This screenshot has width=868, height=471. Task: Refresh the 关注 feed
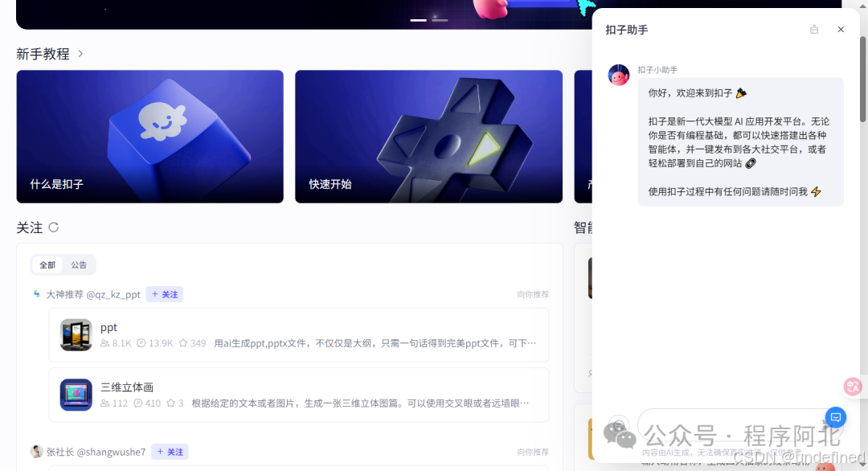pyautogui.click(x=53, y=227)
